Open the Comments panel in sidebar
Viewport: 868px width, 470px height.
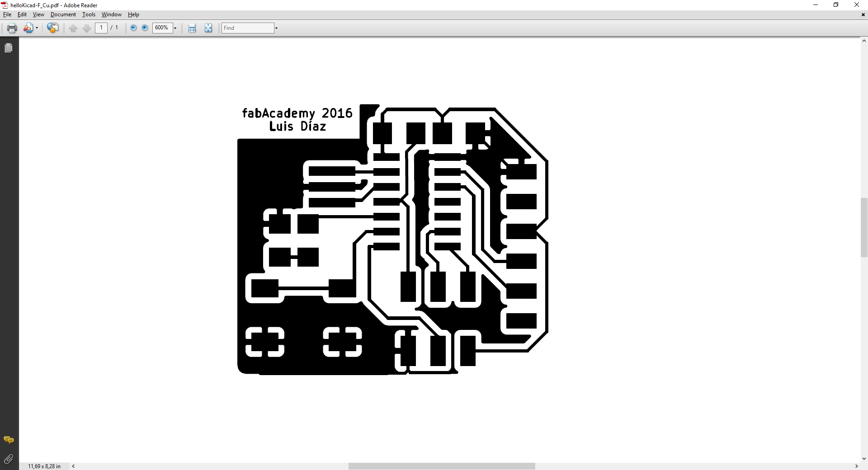9,440
